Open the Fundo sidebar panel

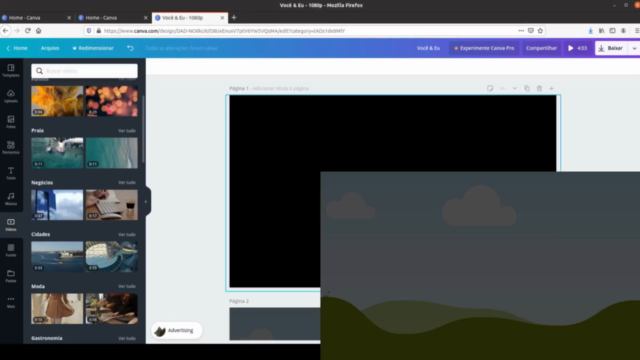(11, 250)
